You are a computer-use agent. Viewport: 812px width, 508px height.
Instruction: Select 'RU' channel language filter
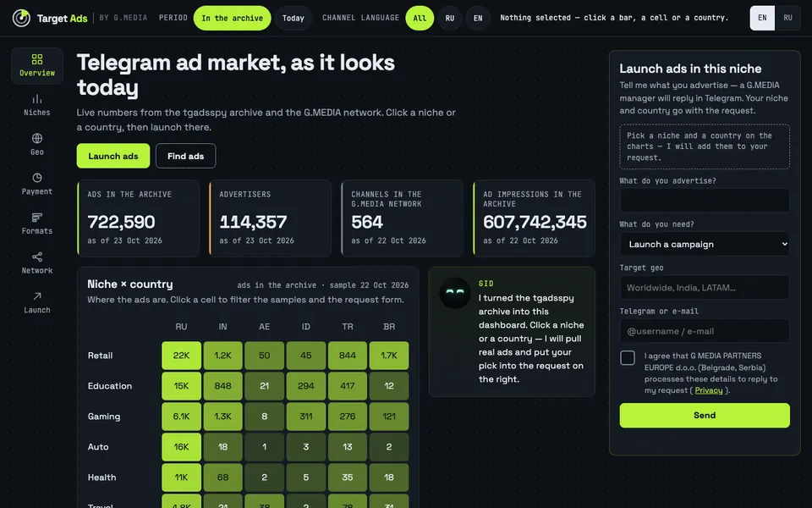click(x=449, y=18)
